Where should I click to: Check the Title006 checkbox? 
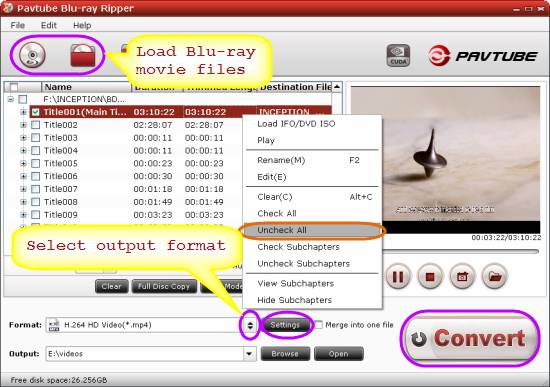tap(35, 176)
